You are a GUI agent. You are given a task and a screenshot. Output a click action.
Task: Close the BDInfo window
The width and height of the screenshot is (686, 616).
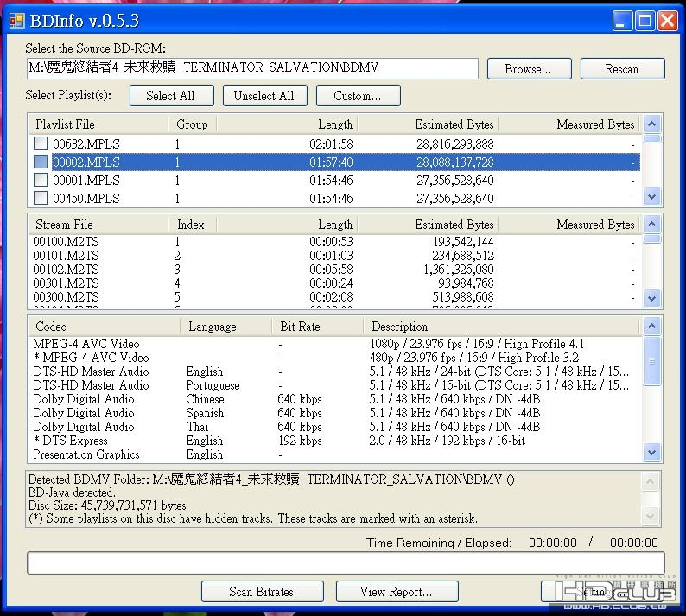[667, 20]
